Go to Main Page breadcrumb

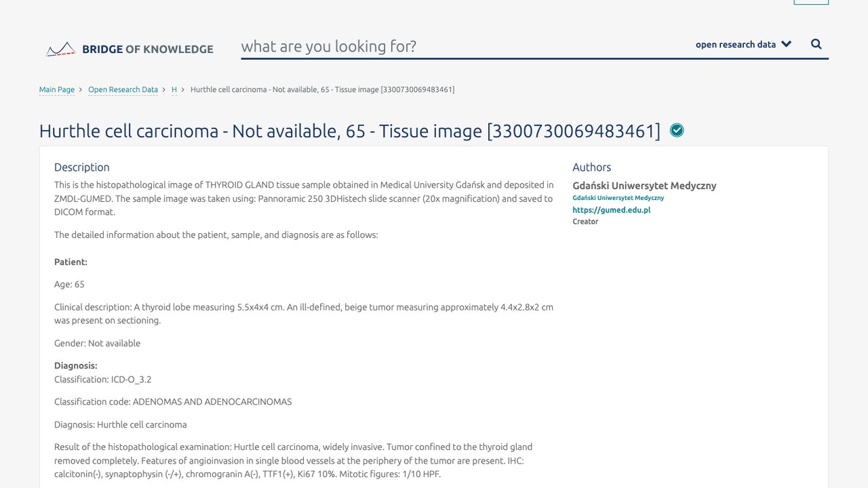coord(57,89)
